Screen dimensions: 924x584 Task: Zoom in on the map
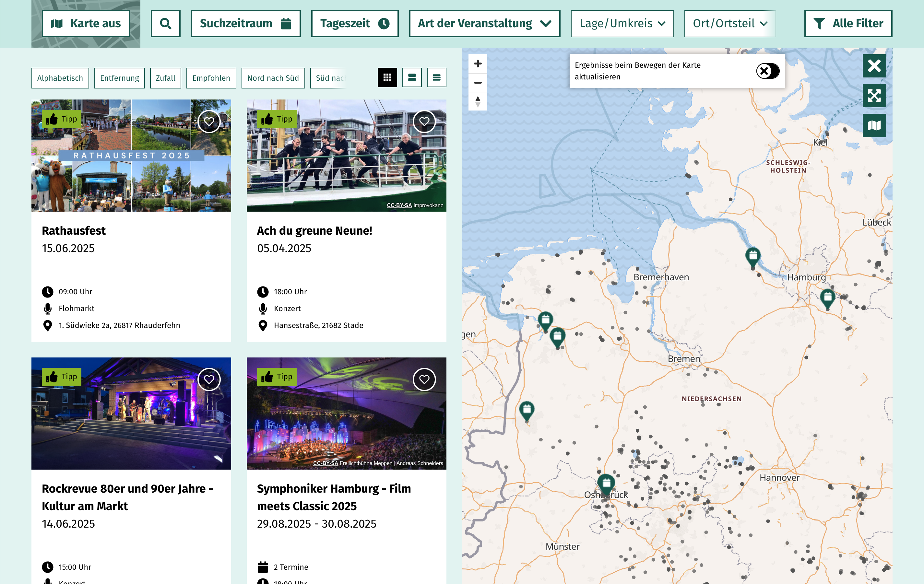[x=478, y=64]
